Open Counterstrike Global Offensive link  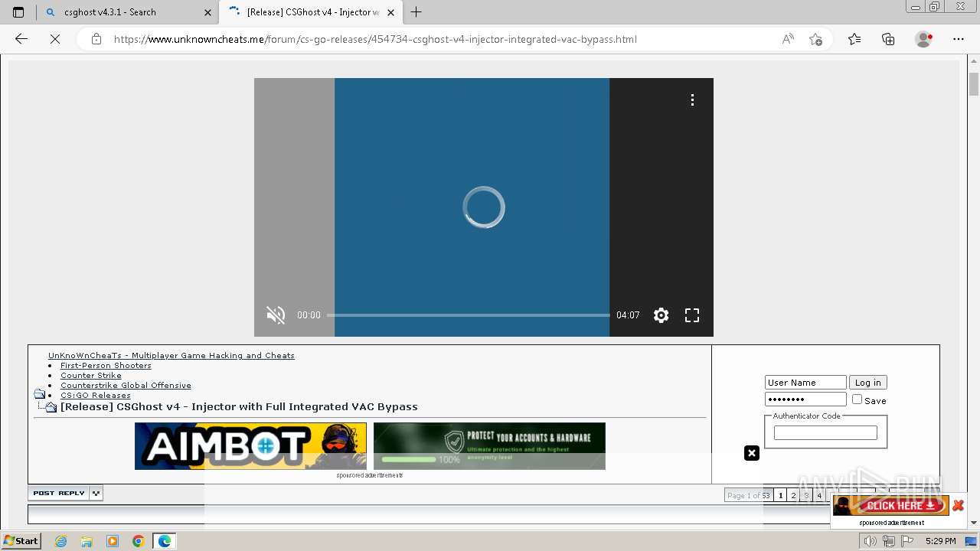(126, 385)
